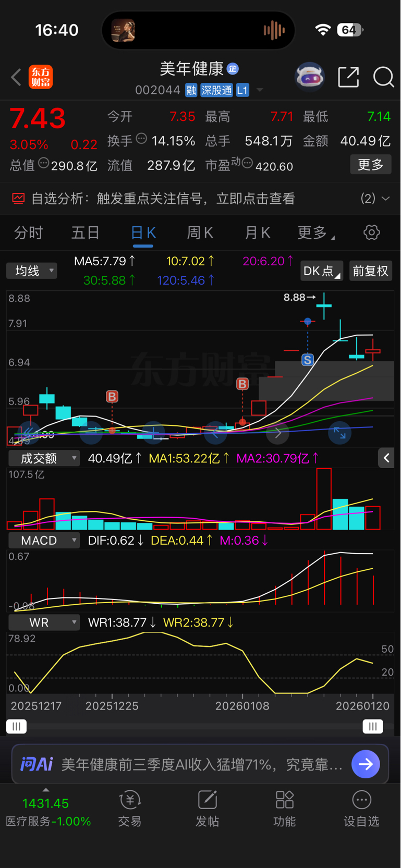Open the 东方财富 logo home
This screenshot has height=868, width=401.
(41, 77)
